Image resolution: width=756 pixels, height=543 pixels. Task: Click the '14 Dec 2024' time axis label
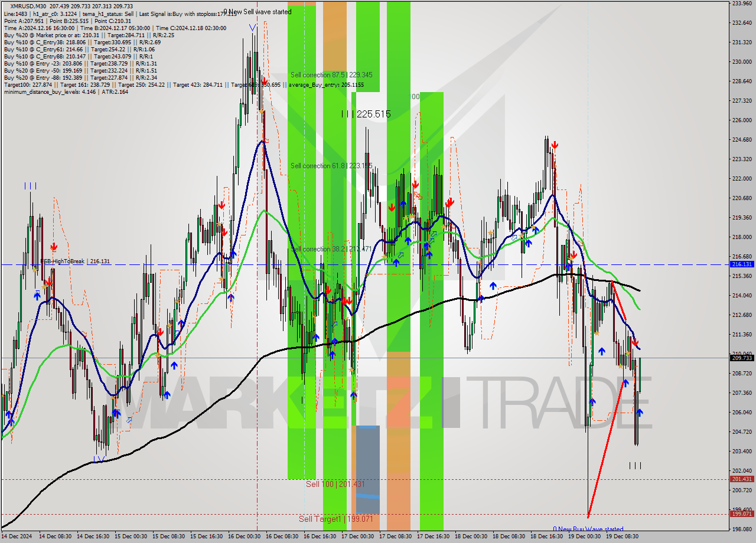click(17, 537)
